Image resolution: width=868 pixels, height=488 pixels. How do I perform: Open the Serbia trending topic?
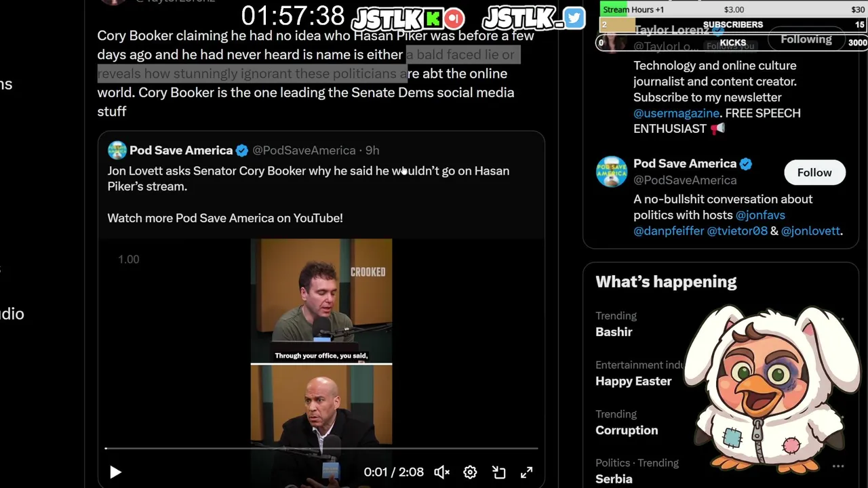(x=614, y=479)
